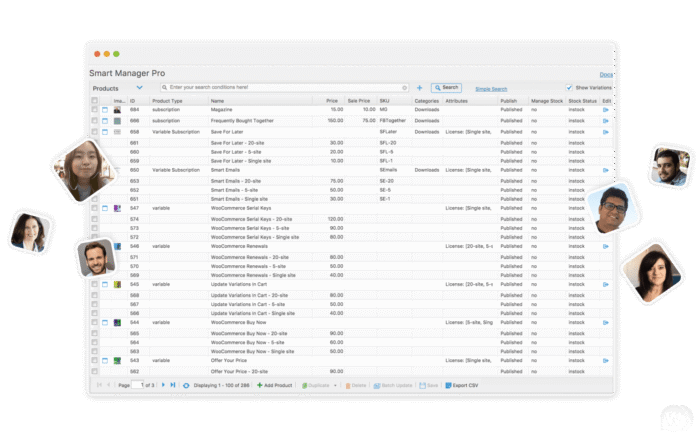The height and width of the screenshot is (438, 700).
Task: Check the box for Update Variations In Cart
Action: [94, 284]
